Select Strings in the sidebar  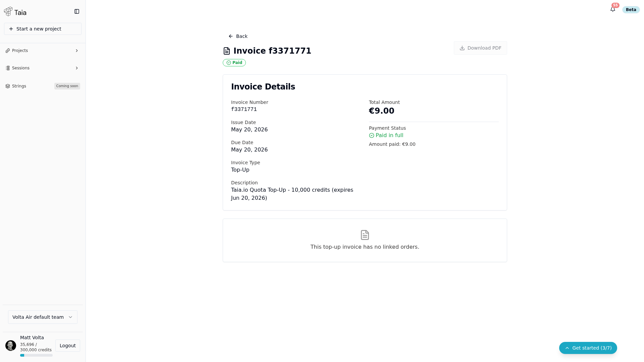tap(43, 86)
